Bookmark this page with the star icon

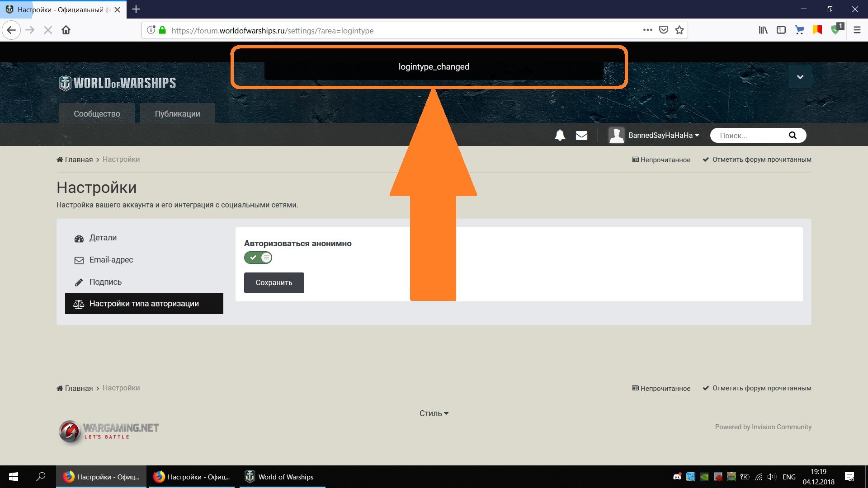[x=679, y=30]
